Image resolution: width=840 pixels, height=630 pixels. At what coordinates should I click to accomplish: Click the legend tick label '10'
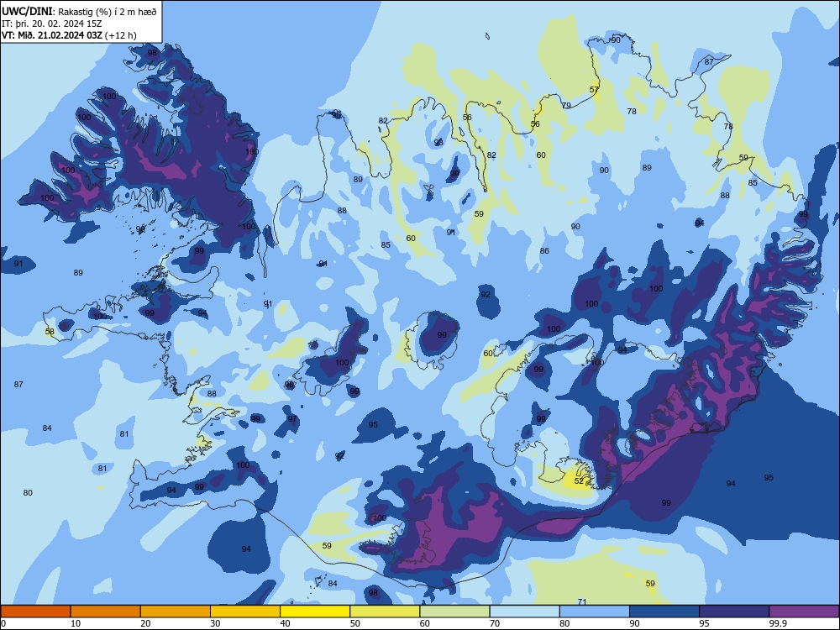pos(76,623)
